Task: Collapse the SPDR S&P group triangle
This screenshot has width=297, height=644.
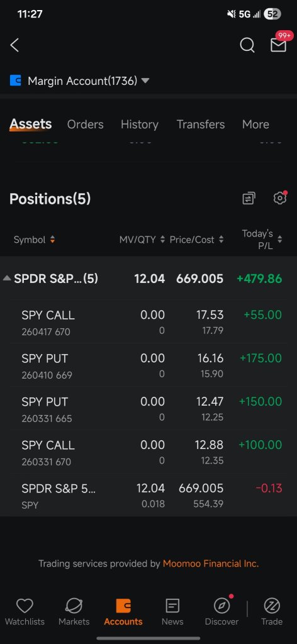Action: pyautogui.click(x=7, y=279)
